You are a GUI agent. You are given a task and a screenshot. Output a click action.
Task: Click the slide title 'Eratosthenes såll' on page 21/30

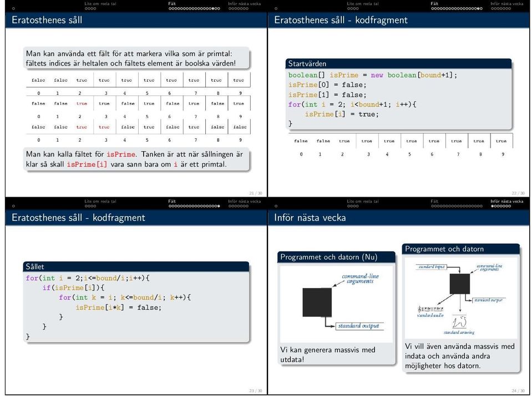47,20
